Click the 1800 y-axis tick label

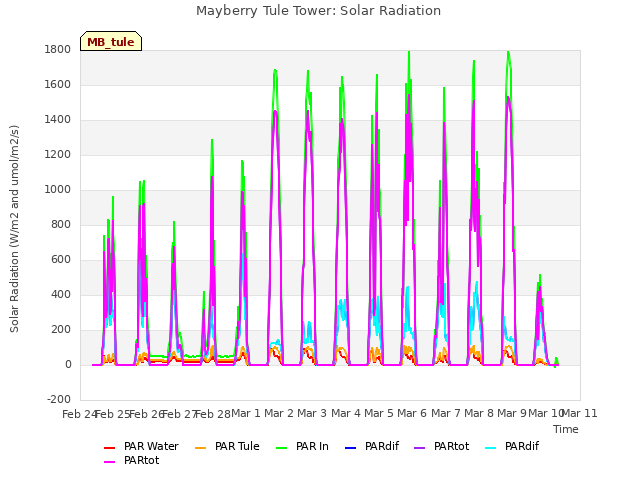click(x=58, y=49)
